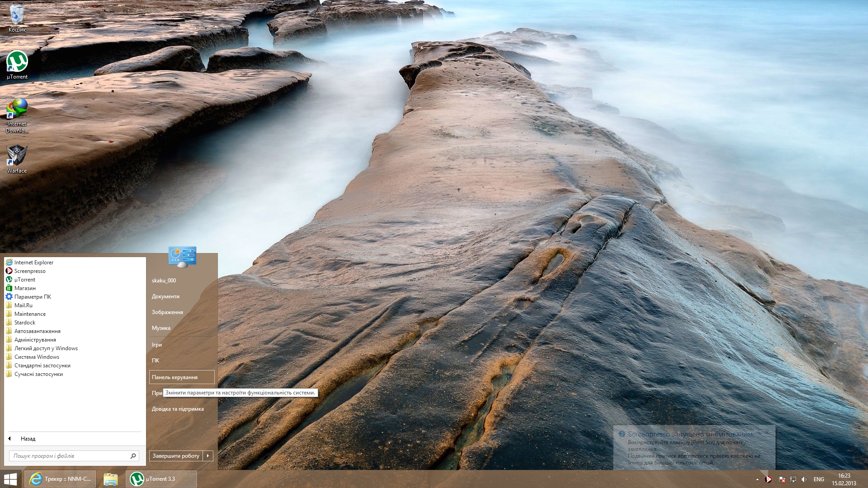Click the network tray icon

pos(793,479)
